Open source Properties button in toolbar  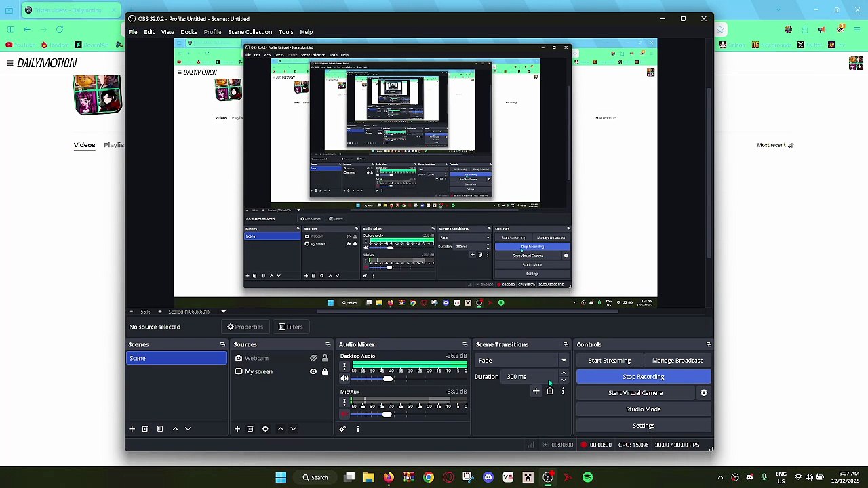(x=245, y=327)
